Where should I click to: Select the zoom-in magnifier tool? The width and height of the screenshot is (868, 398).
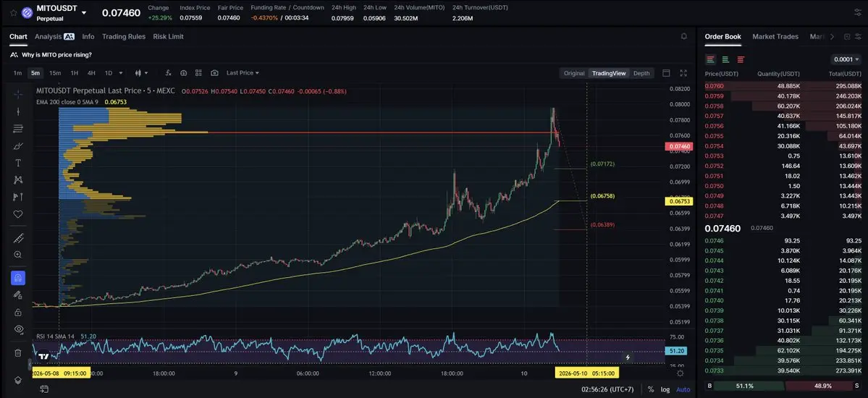17,255
